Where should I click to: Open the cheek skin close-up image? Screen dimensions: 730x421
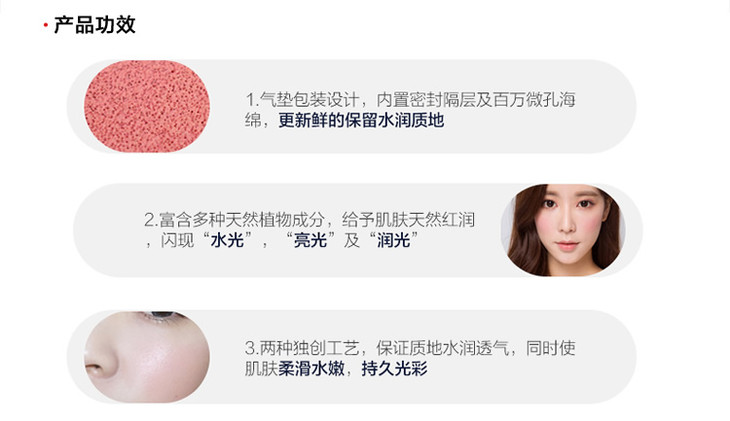pos(147,357)
